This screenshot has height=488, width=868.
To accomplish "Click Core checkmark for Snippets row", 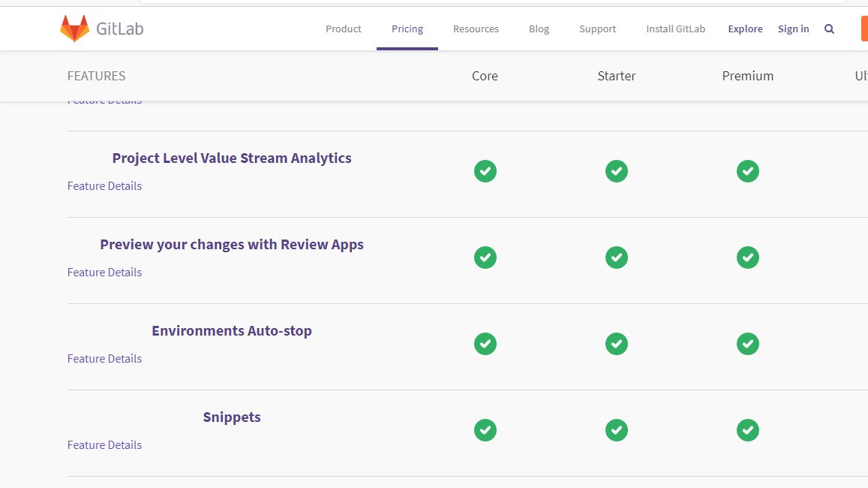I will tap(485, 430).
